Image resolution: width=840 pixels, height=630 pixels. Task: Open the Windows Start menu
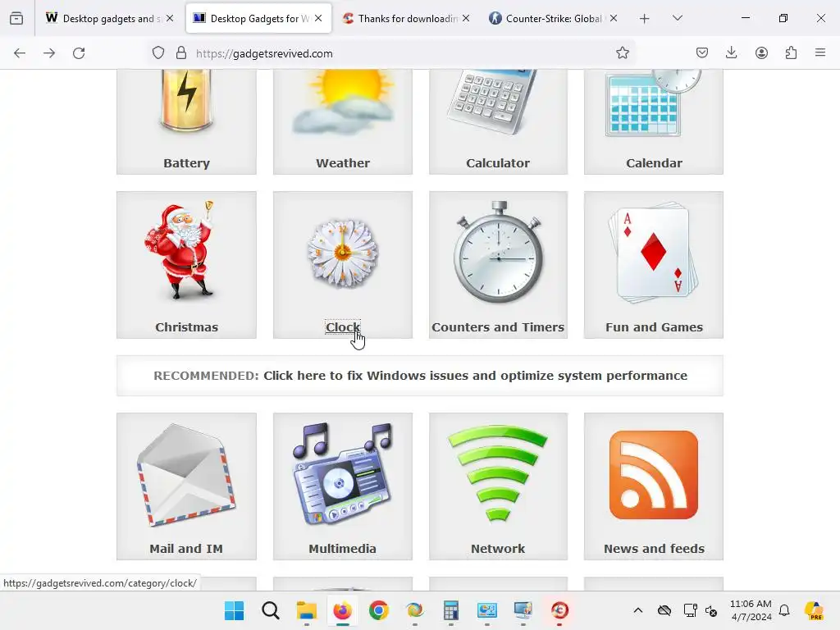pyautogui.click(x=234, y=610)
